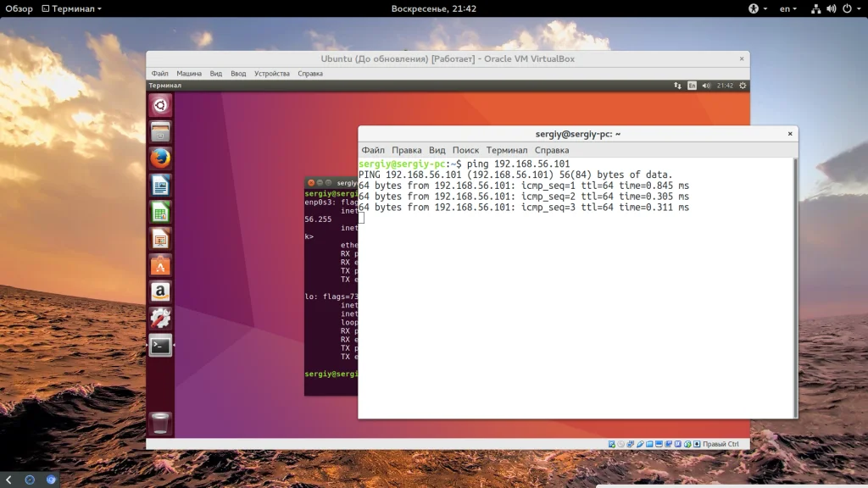The width and height of the screenshot is (868, 488).
Task: Open the guest session gear menu
Action: (743, 86)
